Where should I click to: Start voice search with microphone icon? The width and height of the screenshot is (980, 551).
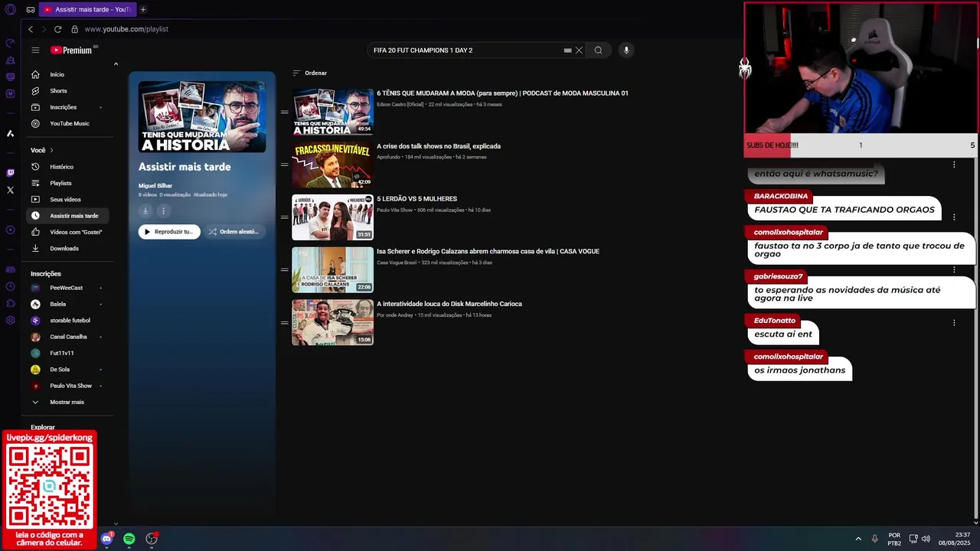pyautogui.click(x=626, y=51)
